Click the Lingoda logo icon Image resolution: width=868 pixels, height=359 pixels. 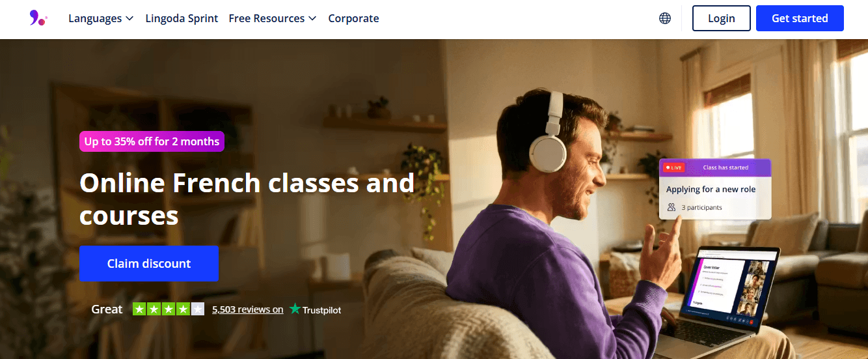click(x=38, y=18)
